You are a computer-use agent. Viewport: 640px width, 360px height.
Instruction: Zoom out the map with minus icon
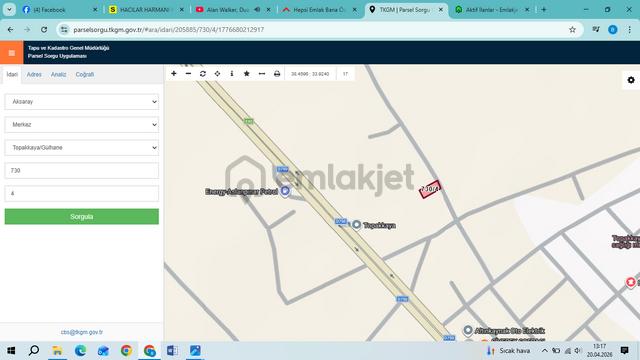point(188,73)
